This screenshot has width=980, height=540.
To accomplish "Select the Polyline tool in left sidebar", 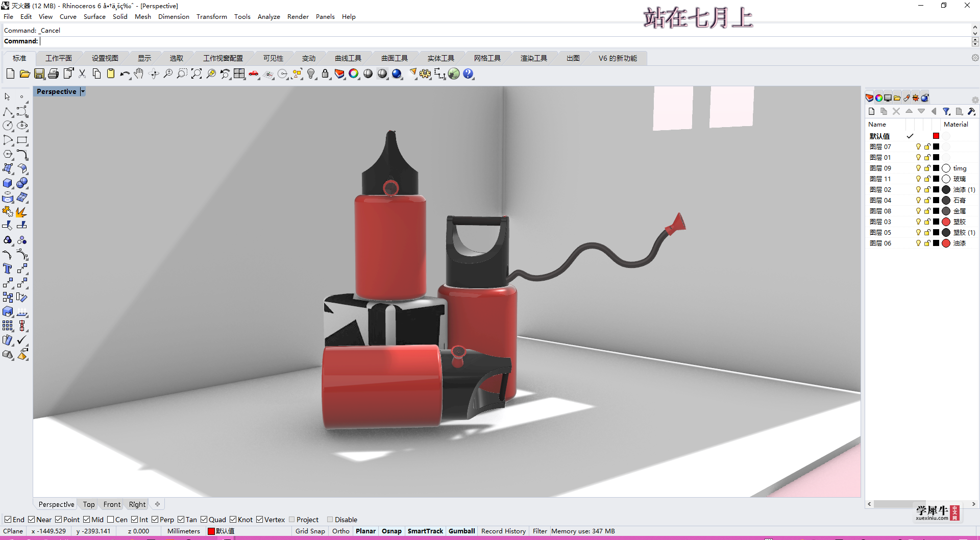I will (8, 111).
